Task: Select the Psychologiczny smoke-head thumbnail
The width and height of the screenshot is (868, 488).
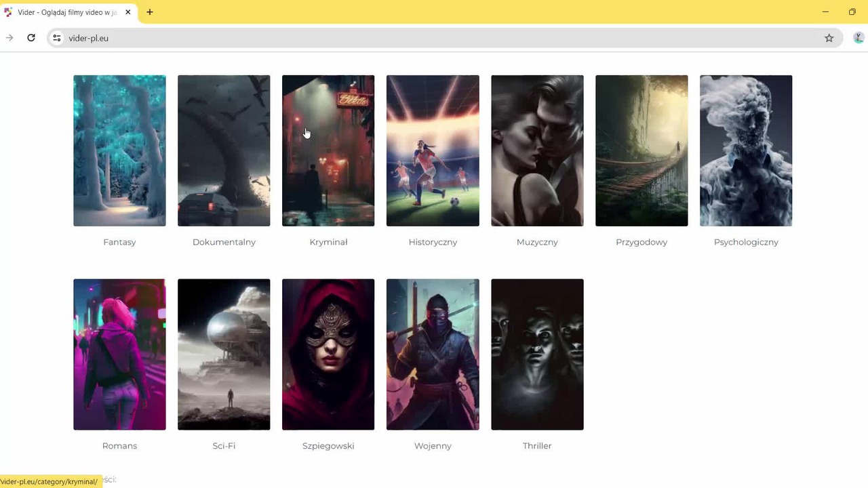Action: [x=746, y=150]
